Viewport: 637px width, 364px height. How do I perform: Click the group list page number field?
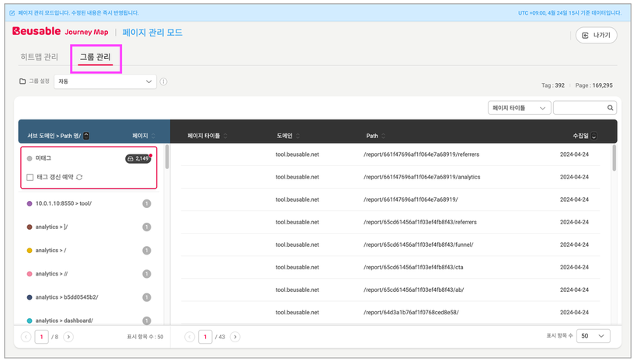[x=41, y=337]
